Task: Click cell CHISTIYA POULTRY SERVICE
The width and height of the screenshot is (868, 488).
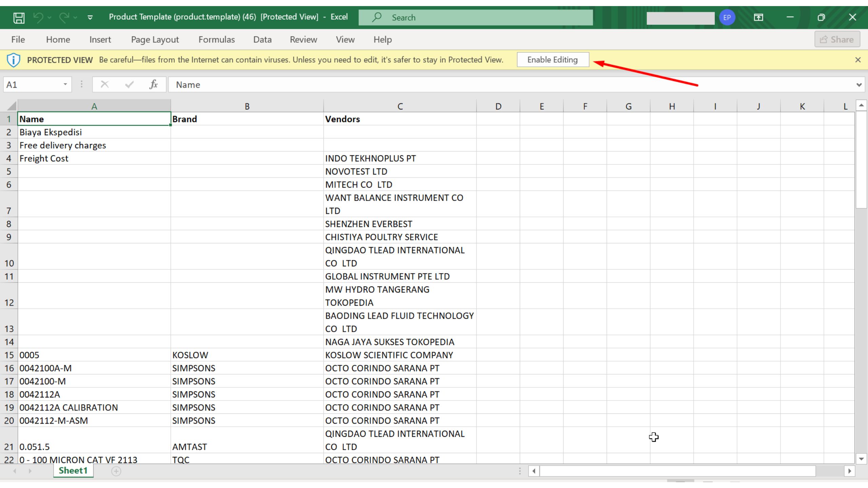Action: (x=400, y=237)
